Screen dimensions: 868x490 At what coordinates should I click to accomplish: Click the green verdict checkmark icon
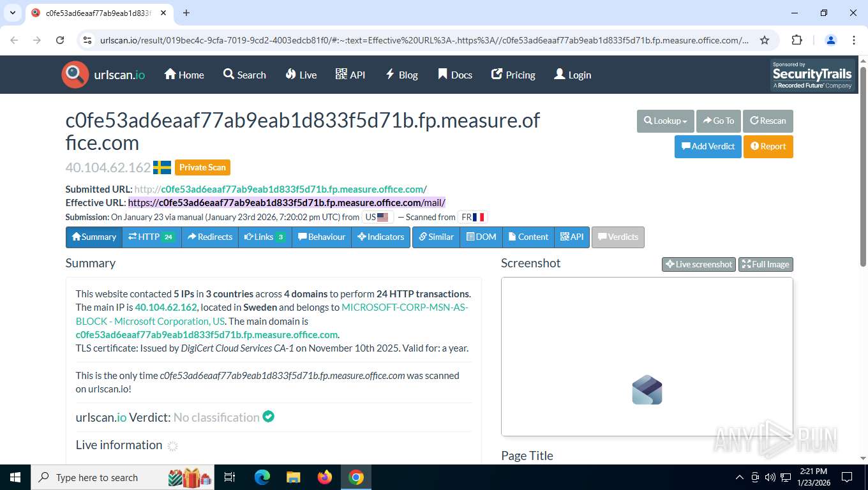pyautogui.click(x=269, y=417)
